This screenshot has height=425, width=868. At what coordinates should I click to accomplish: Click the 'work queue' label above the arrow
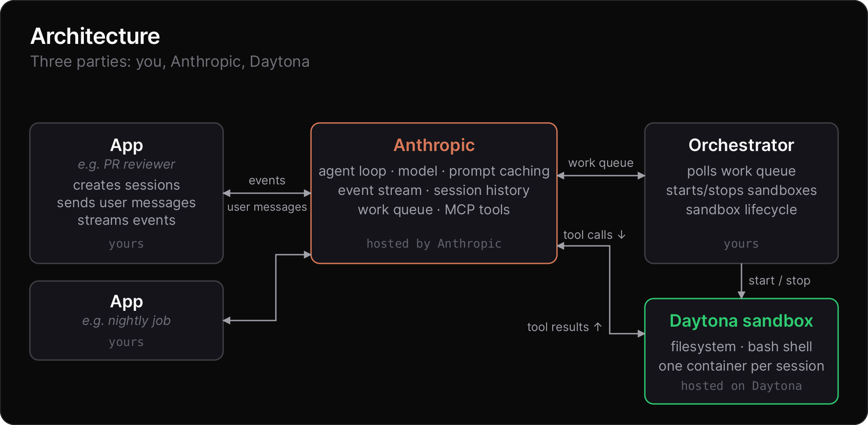pos(601,163)
